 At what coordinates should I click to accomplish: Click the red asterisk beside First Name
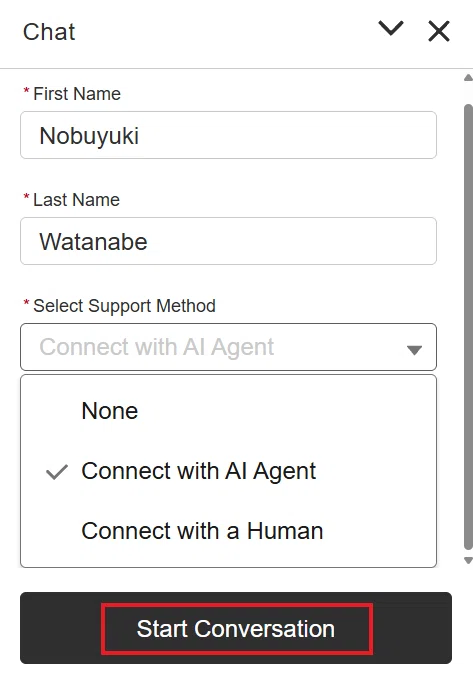point(26,90)
